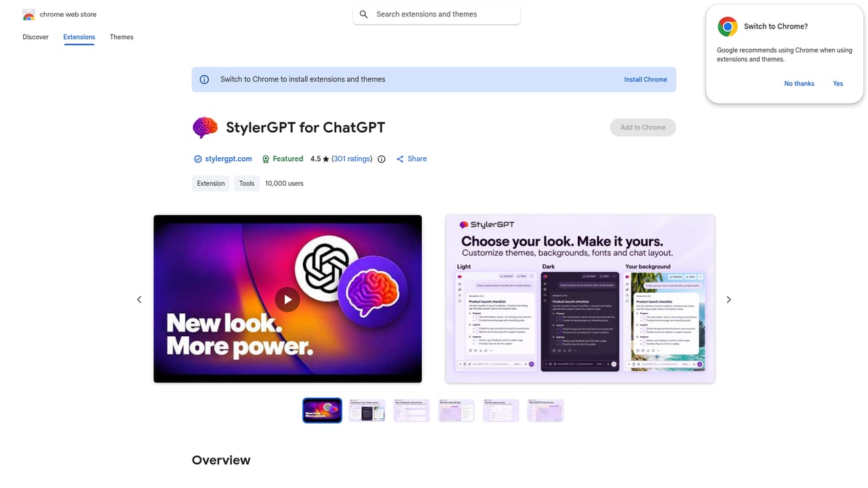Focus the Search extensions and themes field
This screenshot has width=868, height=488.
[x=437, y=14]
